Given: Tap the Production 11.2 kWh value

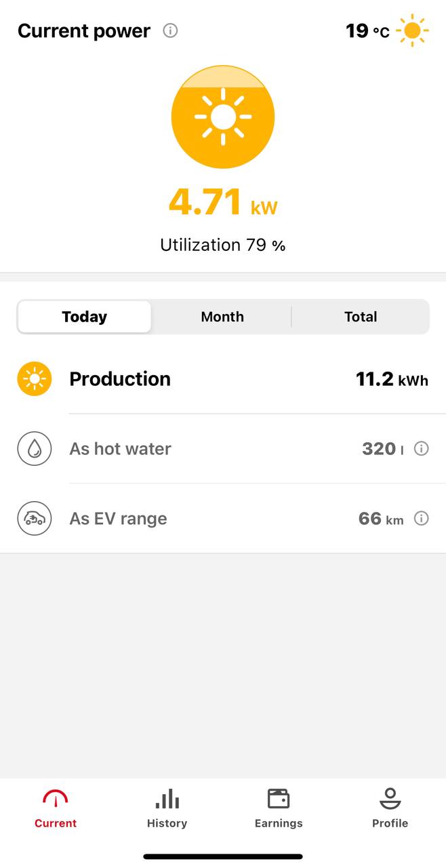Looking at the screenshot, I should tap(392, 379).
